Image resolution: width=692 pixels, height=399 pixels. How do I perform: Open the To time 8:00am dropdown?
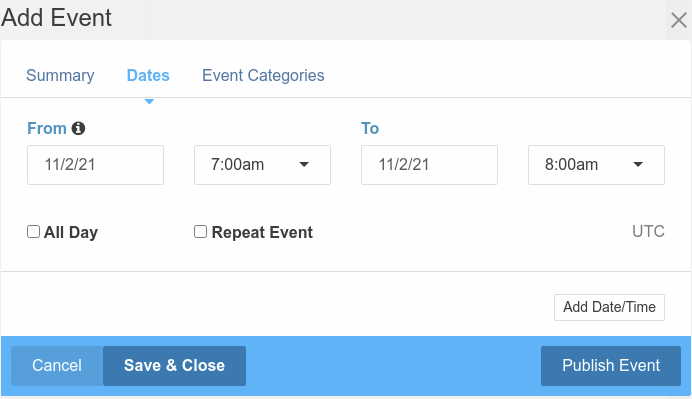pyautogui.click(x=596, y=165)
